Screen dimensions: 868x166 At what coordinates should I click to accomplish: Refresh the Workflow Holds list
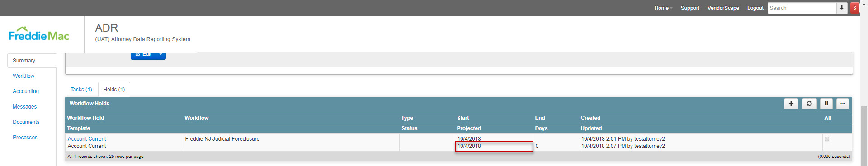(x=809, y=104)
